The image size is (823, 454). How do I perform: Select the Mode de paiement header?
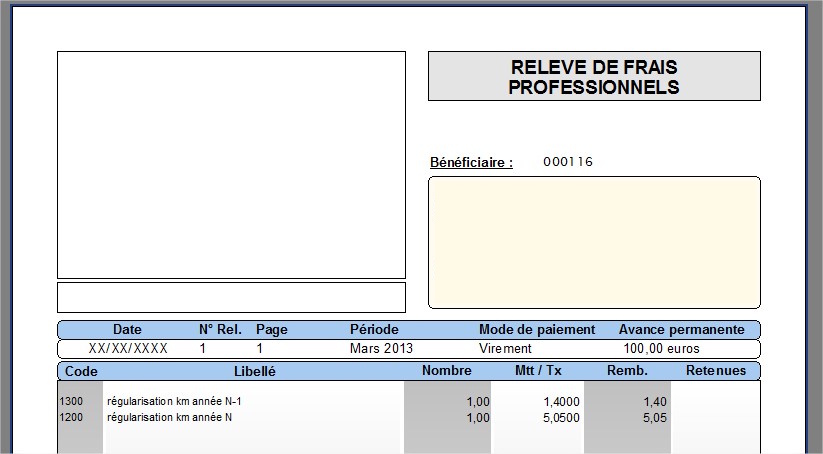point(537,329)
